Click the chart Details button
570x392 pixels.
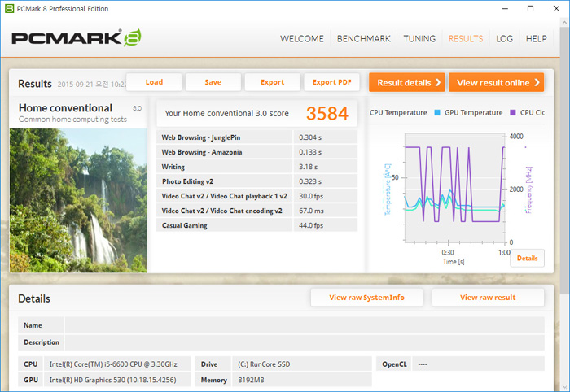coord(527,258)
